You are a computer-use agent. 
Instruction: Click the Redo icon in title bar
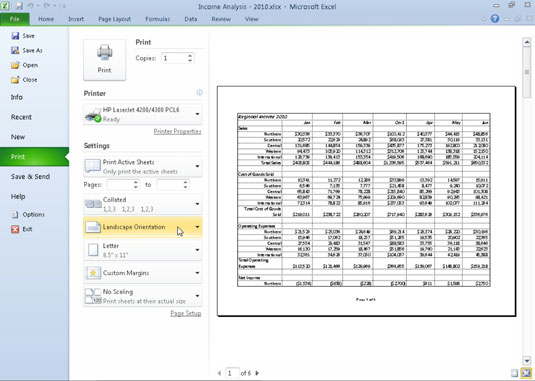47,6
